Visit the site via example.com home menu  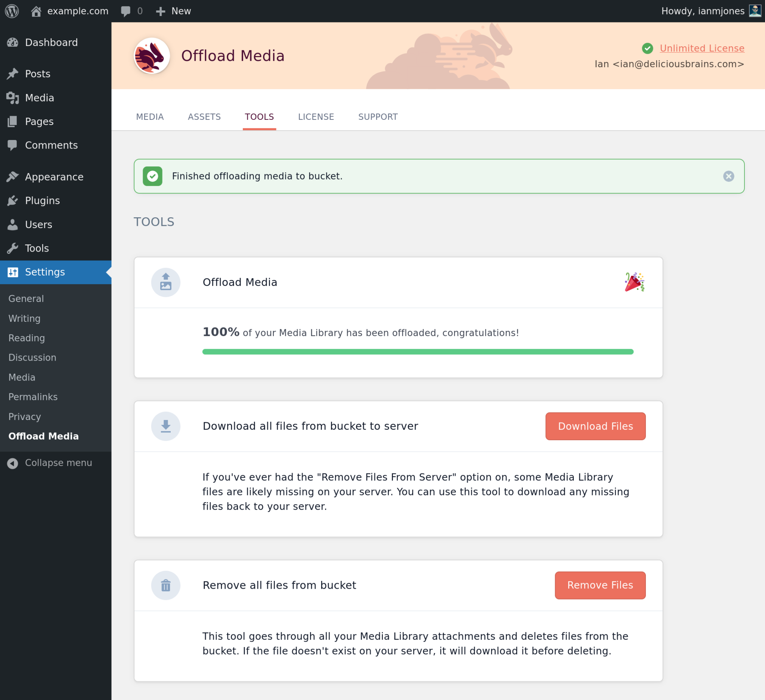coord(70,10)
